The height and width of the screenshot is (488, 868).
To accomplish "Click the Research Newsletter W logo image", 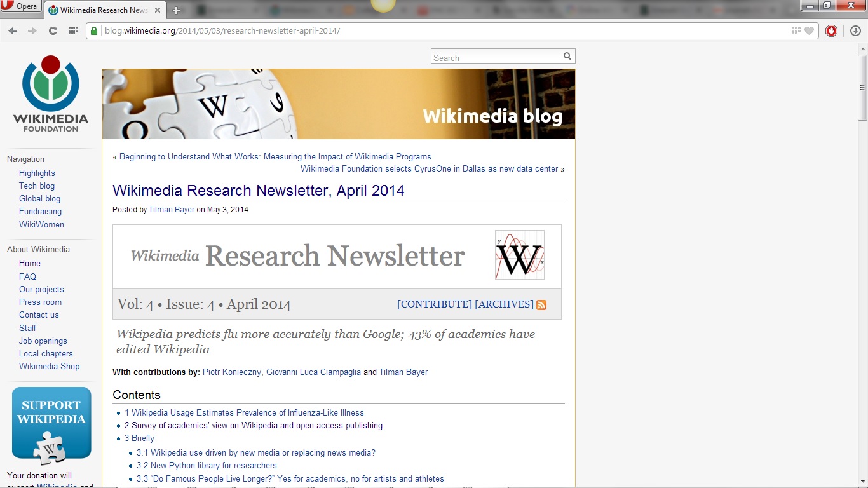I will pos(520,255).
